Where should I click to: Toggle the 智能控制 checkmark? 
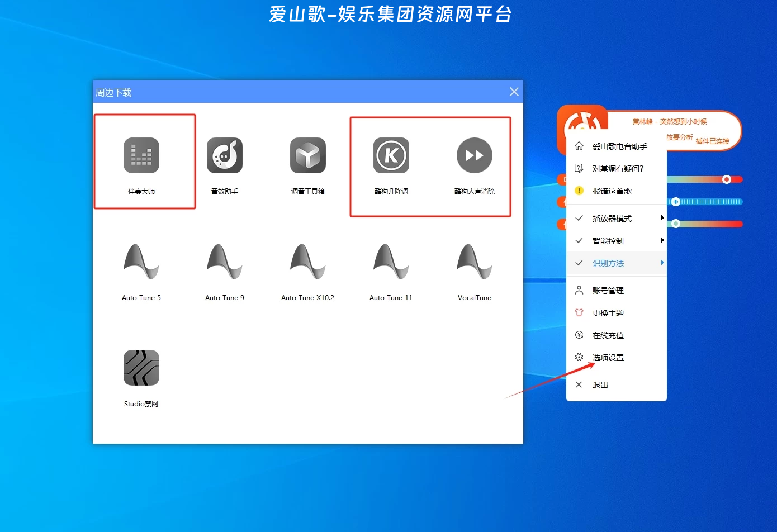tap(580, 240)
